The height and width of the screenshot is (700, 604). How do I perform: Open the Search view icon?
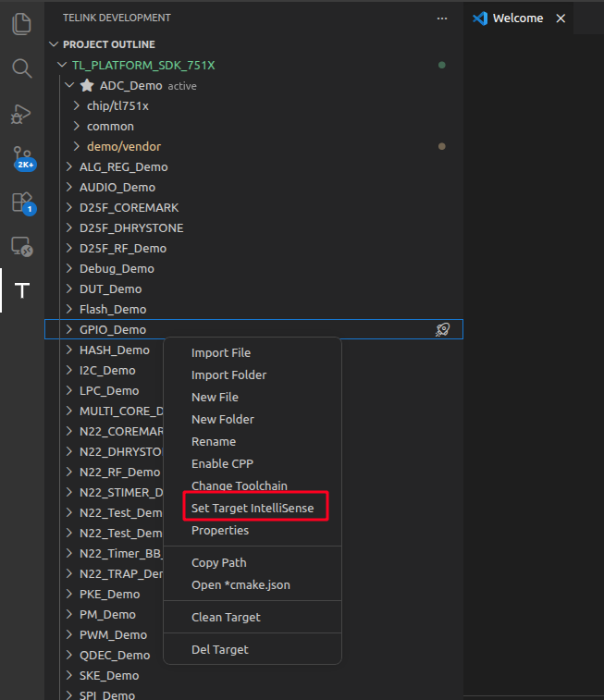point(21,68)
